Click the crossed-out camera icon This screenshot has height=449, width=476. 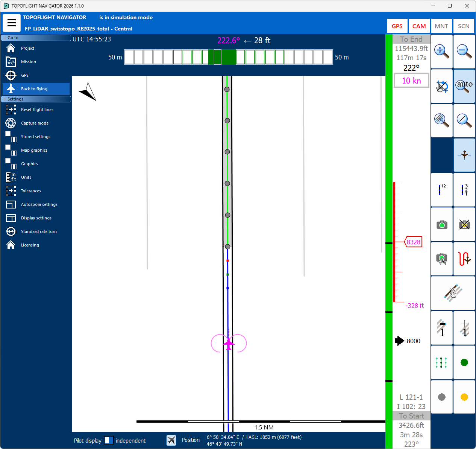(x=464, y=225)
